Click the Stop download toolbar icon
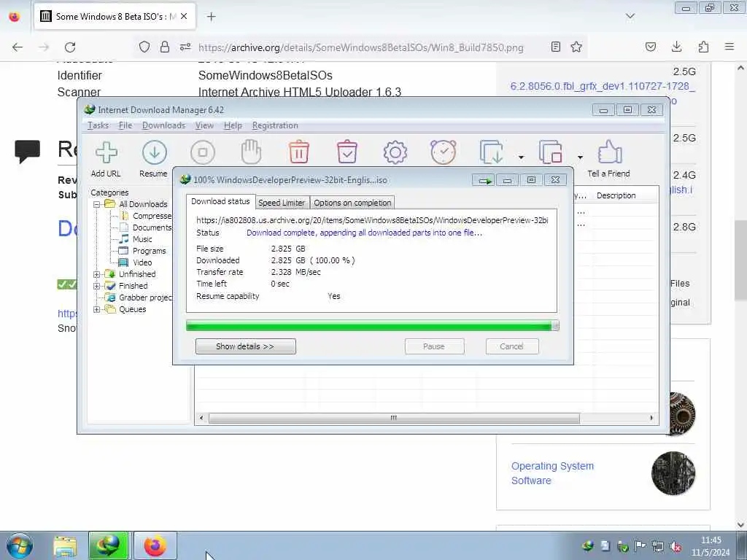The image size is (747, 560). (x=203, y=152)
